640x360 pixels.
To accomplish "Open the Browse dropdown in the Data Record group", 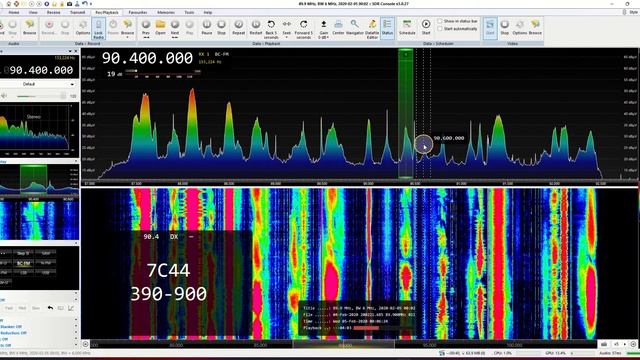I will (x=127, y=29).
